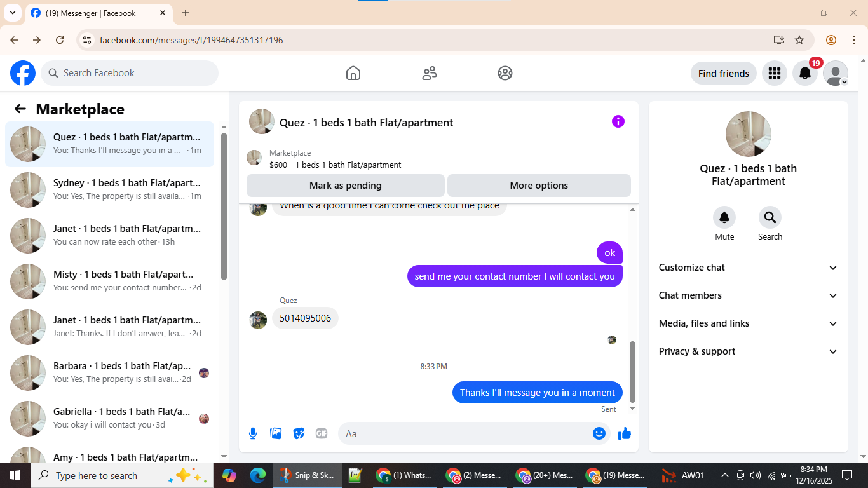868x488 pixels.
Task: Open account profile avatar menu
Action: 836,73
